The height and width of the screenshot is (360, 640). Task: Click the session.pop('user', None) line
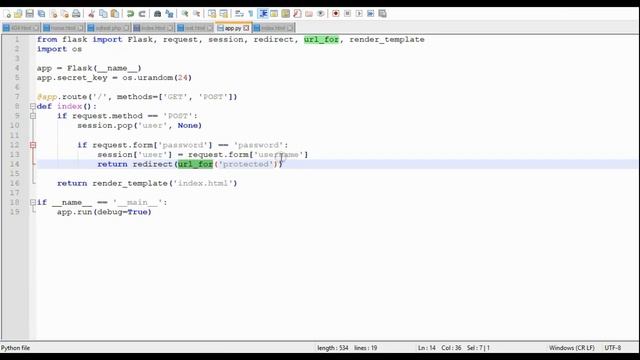139,125
